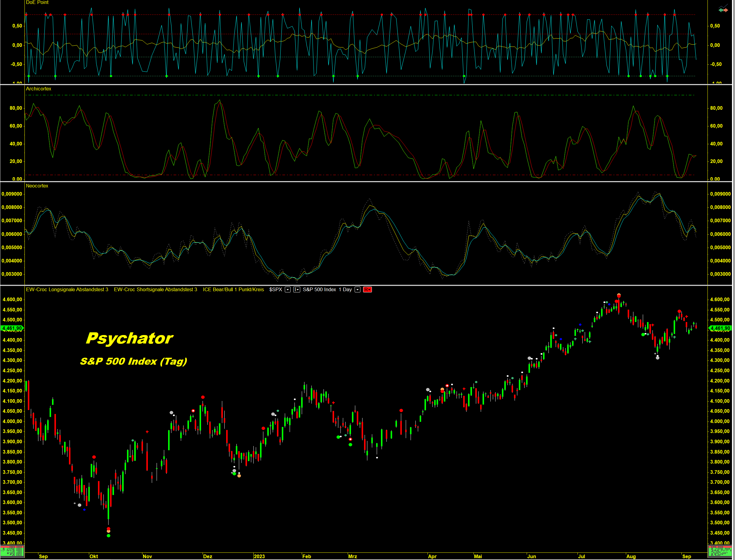Click the red signal dot at July price peak

click(x=619, y=296)
